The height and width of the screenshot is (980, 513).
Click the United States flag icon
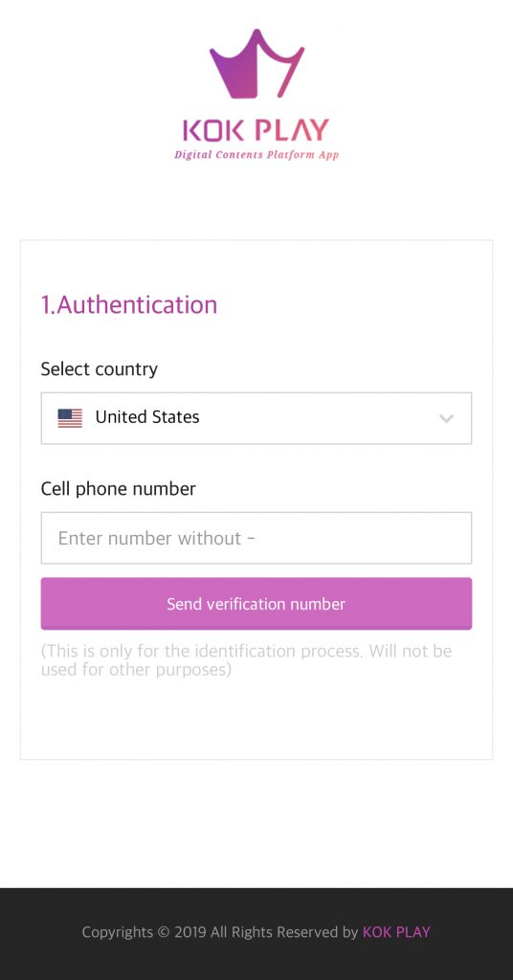[70, 418]
